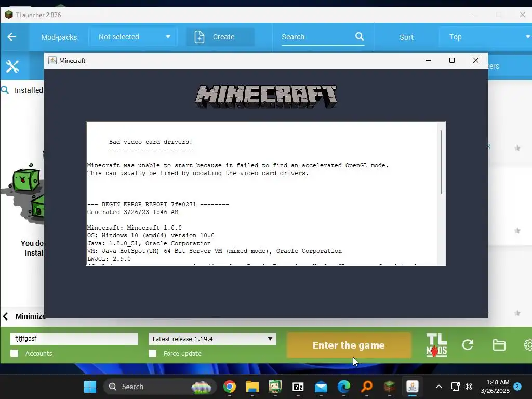The height and width of the screenshot is (399, 532).
Task: Switch to the Java taskbar icon
Action: [x=412, y=387]
